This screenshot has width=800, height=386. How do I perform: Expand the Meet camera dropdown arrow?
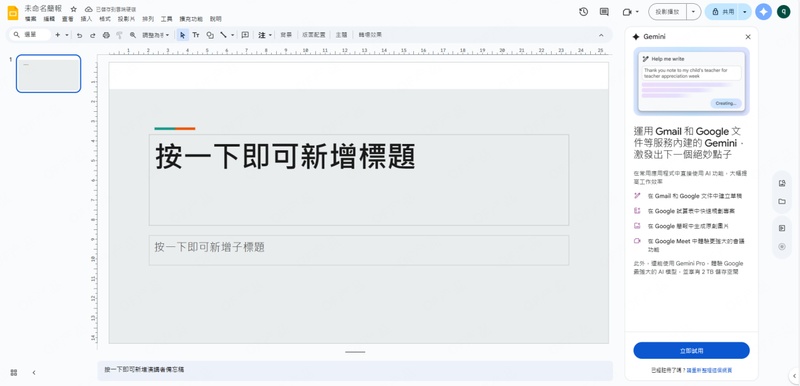pyautogui.click(x=637, y=12)
